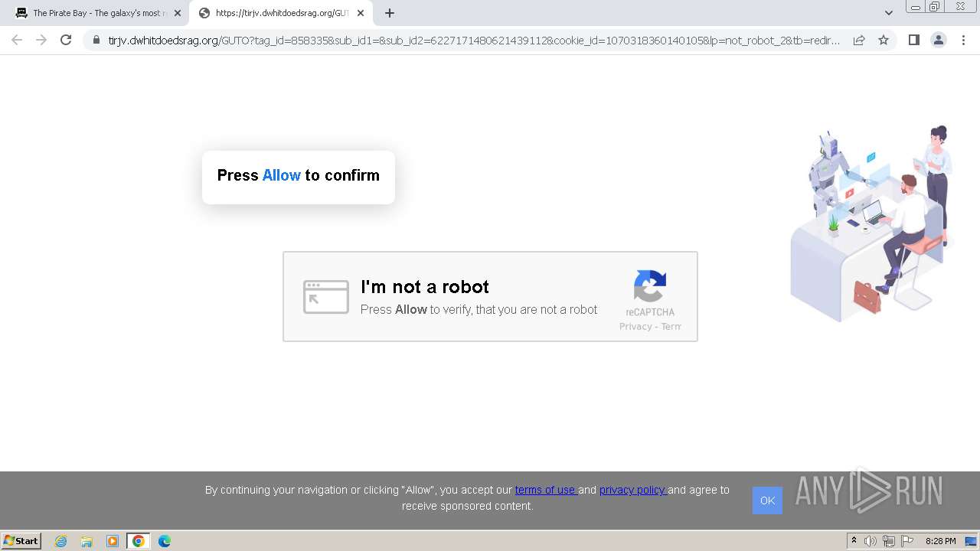Screen dimensions: 980x551
Task: Go back using browser back arrow
Action: point(17,40)
